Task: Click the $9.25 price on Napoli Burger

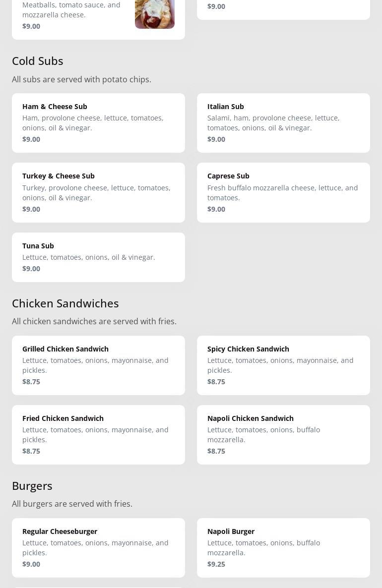Action: point(216,564)
